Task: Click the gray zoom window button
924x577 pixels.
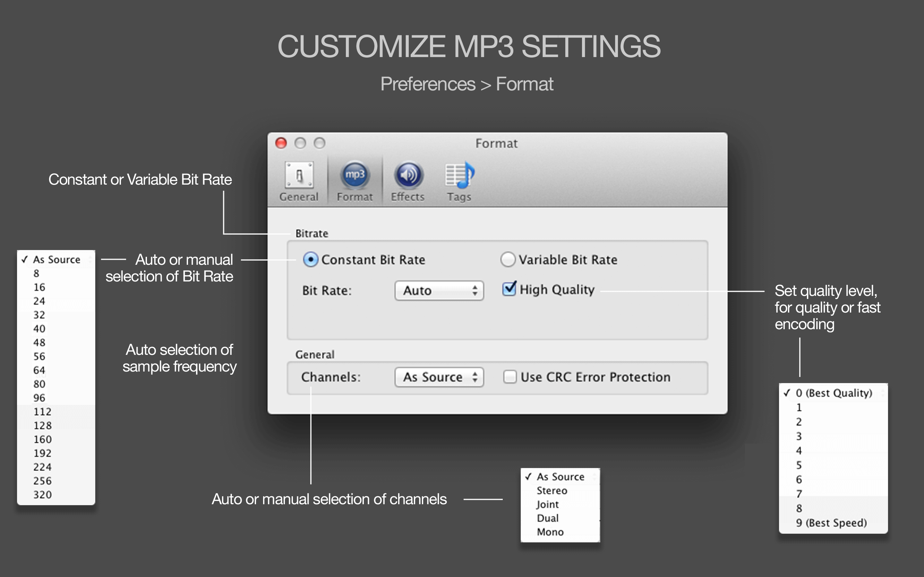Action: [x=320, y=143]
